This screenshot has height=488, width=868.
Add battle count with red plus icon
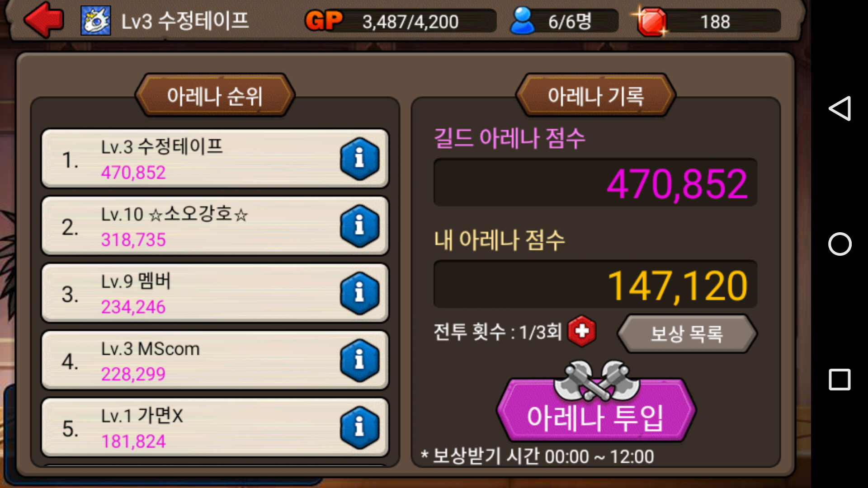[582, 331]
